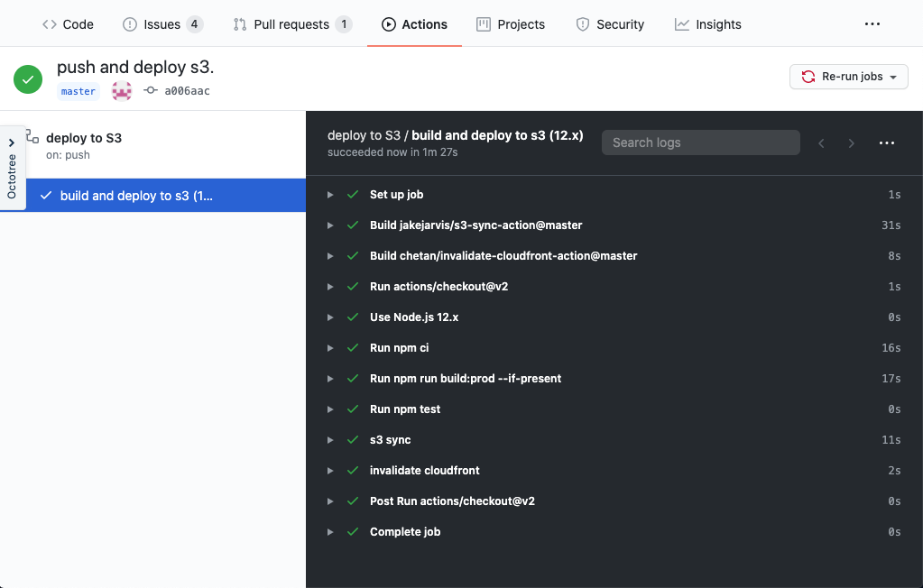Open the Security tab
Viewport: 923px width, 588px height.
click(x=610, y=24)
